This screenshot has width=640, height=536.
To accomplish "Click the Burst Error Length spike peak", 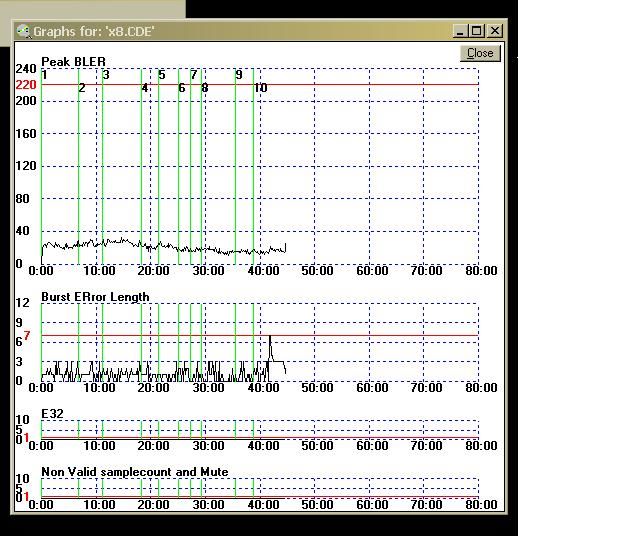I will [270, 338].
